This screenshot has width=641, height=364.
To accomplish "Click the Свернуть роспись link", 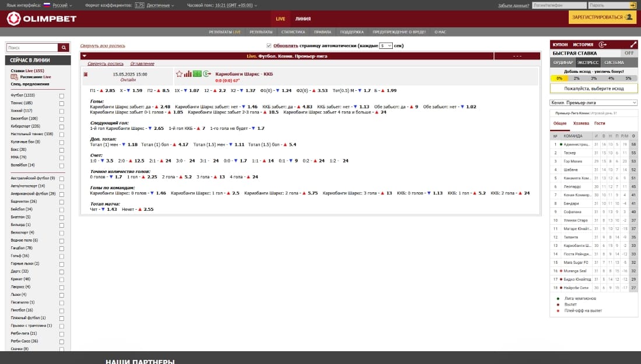I will click(x=105, y=63).
